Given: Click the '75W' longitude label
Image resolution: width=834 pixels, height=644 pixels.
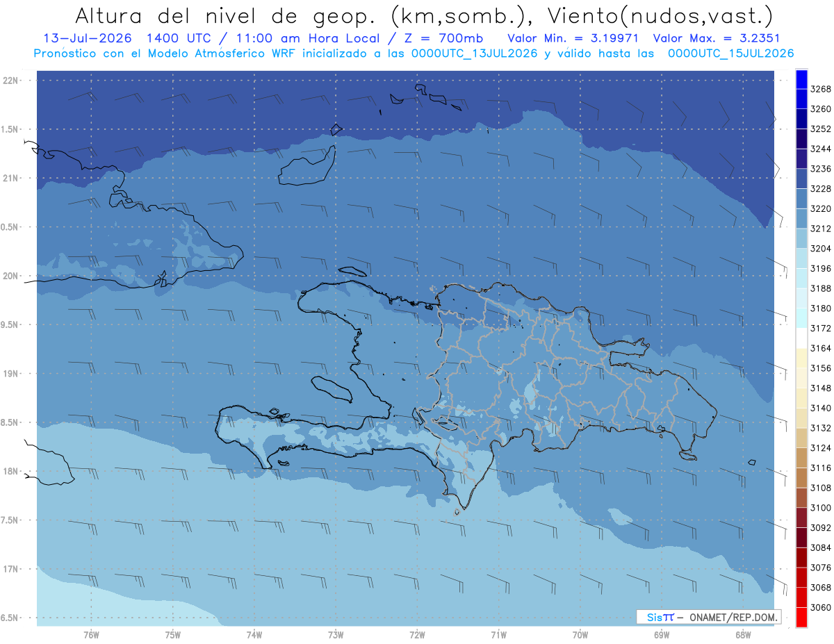Looking at the screenshot, I should pyautogui.click(x=172, y=635).
